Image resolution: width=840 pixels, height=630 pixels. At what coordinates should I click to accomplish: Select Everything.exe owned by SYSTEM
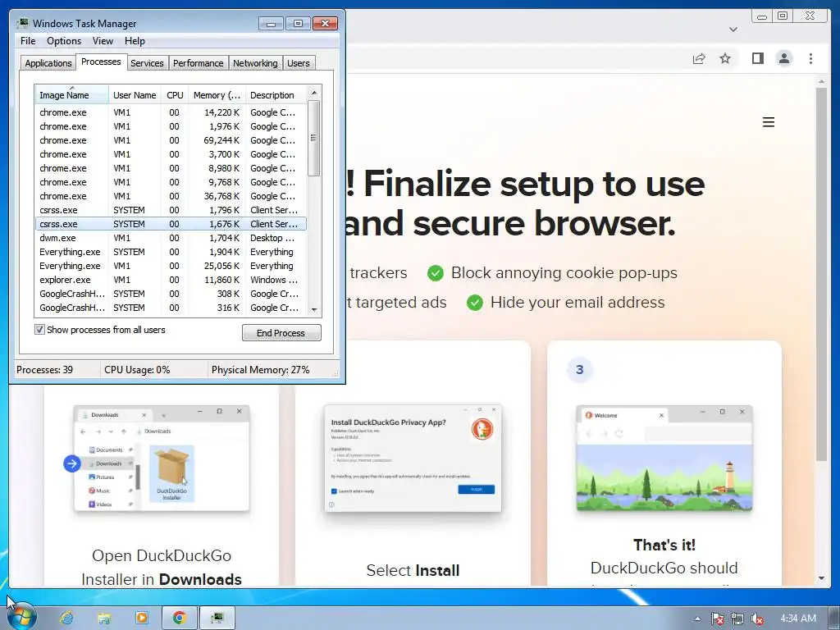[171, 252]
